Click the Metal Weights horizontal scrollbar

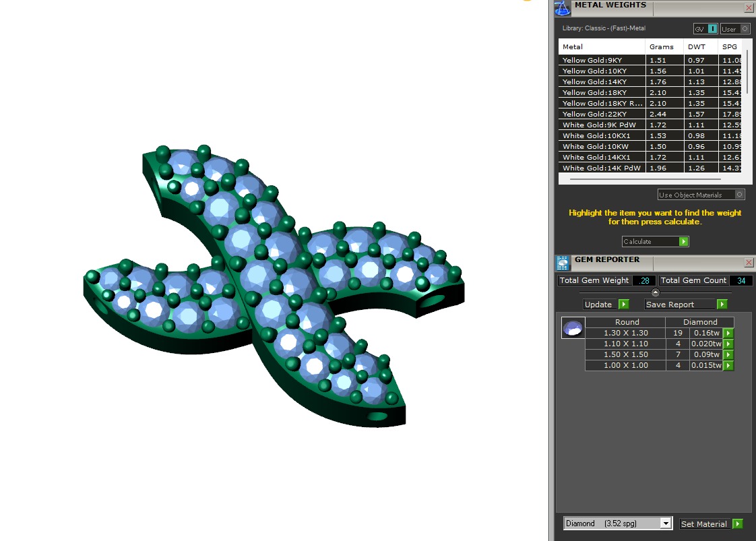click(x=645, y=179)
